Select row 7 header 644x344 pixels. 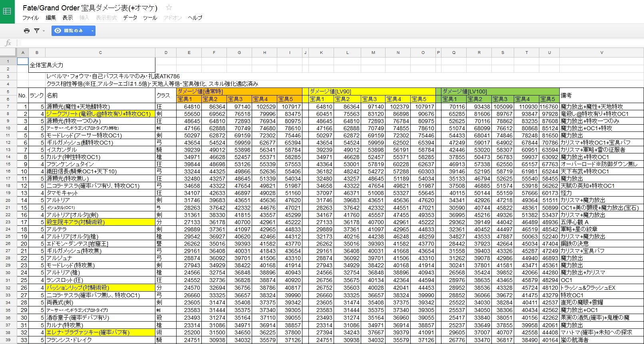8,107
